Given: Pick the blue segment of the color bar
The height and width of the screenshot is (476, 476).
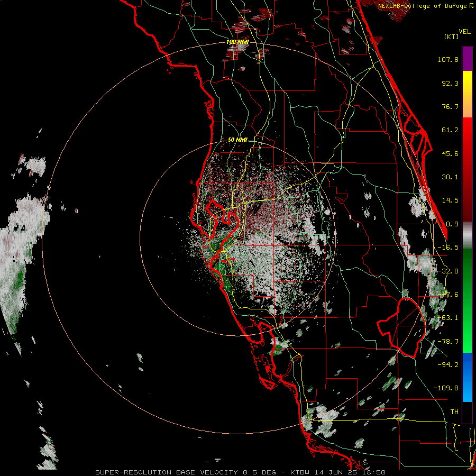Looking at the screenshot, I should tap(467, 377).
